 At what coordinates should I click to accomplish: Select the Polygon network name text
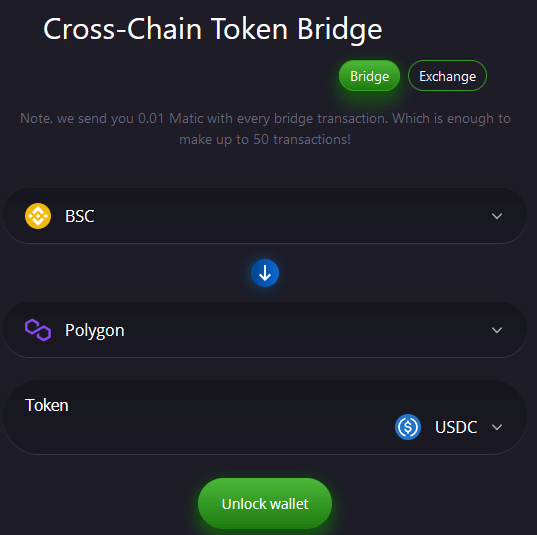pos(95,331)
